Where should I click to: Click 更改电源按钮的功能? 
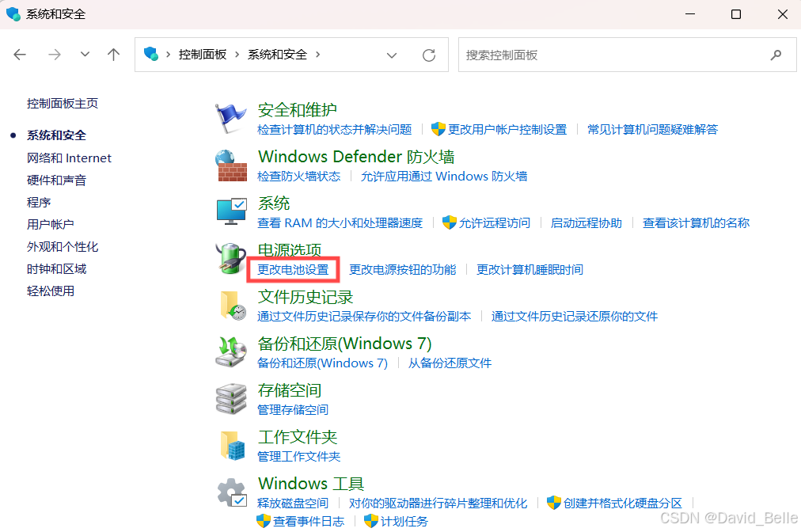tap(403, 270)
